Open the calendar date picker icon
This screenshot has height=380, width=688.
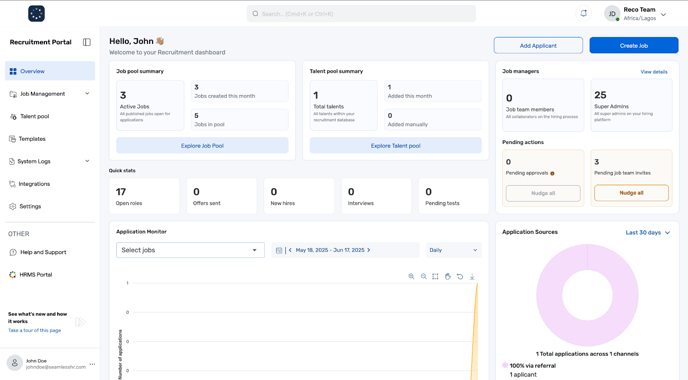coord(279,250)
